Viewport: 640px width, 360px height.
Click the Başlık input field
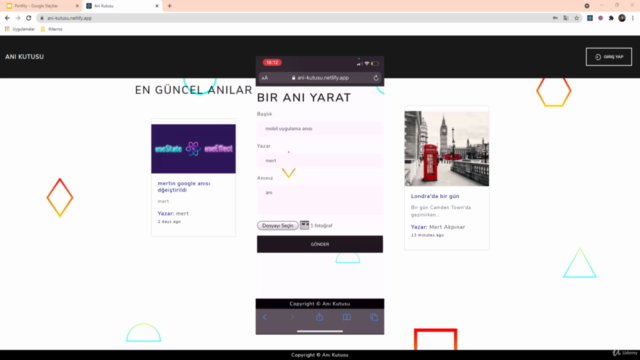tap(320, 129)
